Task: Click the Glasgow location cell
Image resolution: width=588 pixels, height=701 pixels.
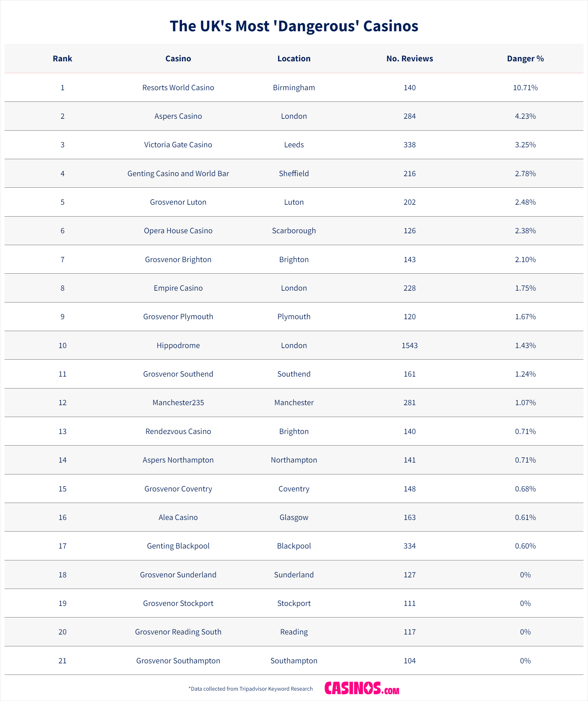Action: [x=294, y=517]
